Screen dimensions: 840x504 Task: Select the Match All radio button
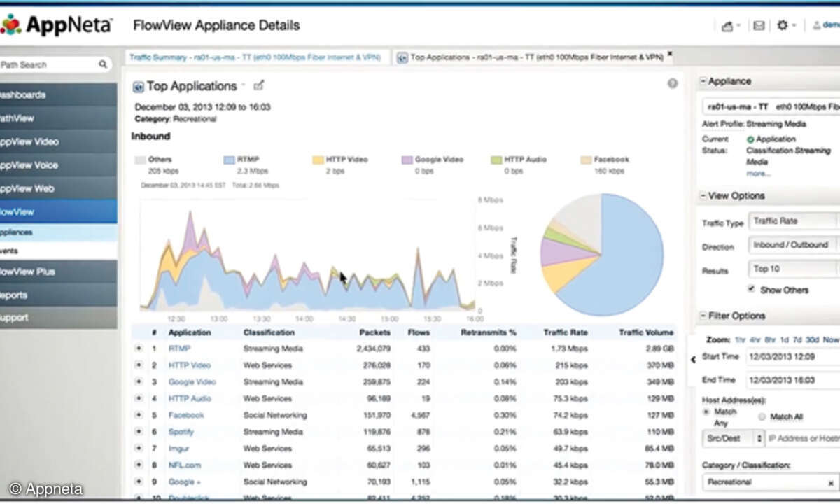(761, 416)
